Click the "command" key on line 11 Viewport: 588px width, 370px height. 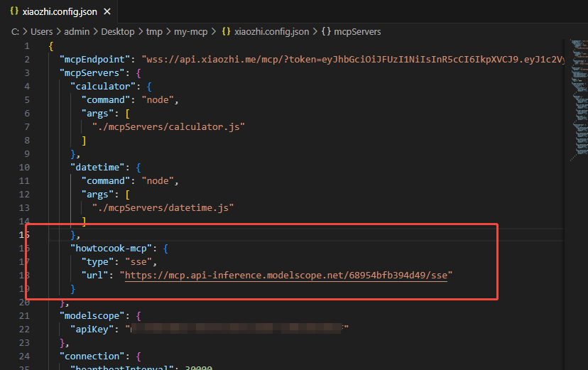click(106, 181)
